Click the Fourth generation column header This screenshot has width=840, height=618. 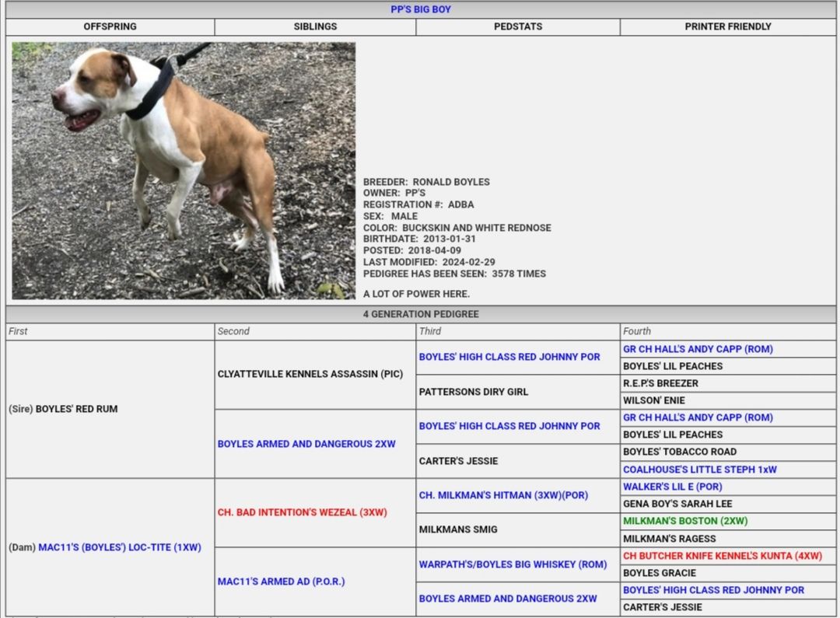pyautogui.click(x=637, y=331)
